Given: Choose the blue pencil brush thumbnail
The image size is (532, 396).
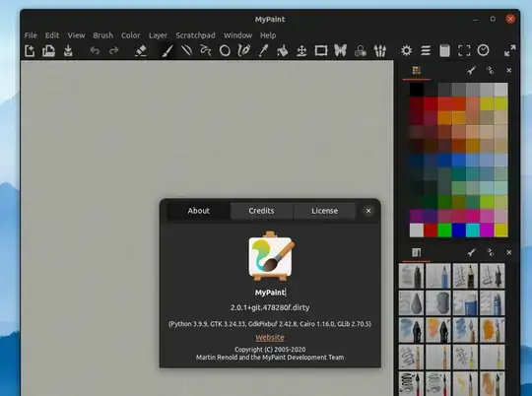Looking at the screenshot, I should click(x=438, y=276).
